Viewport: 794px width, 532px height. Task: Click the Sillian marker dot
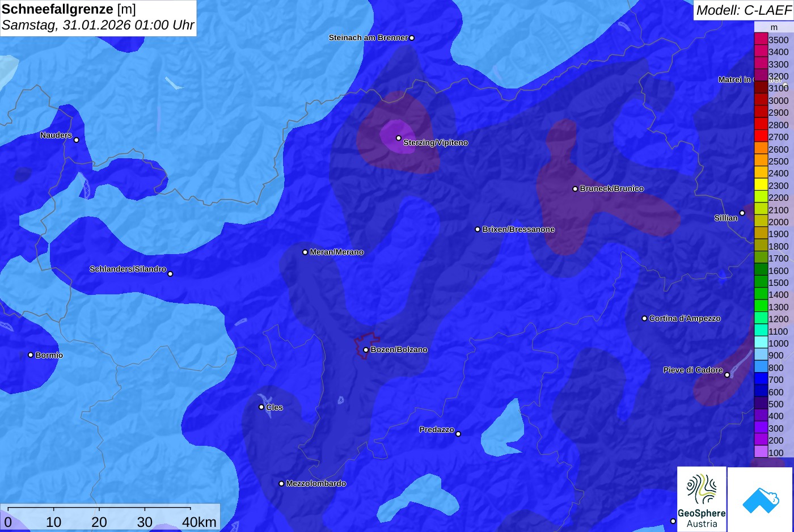(742, 213)
